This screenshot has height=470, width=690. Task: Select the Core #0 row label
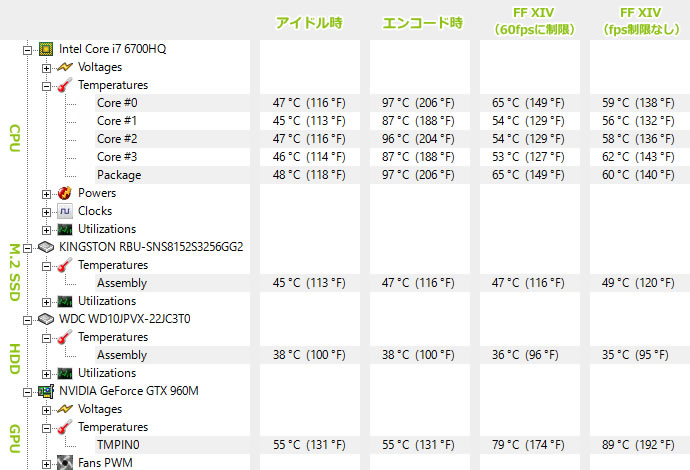click(x=117, y=103)
